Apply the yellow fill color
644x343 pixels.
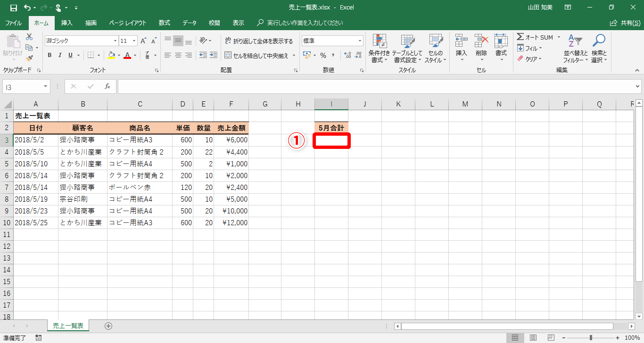(x=111, y=55)
